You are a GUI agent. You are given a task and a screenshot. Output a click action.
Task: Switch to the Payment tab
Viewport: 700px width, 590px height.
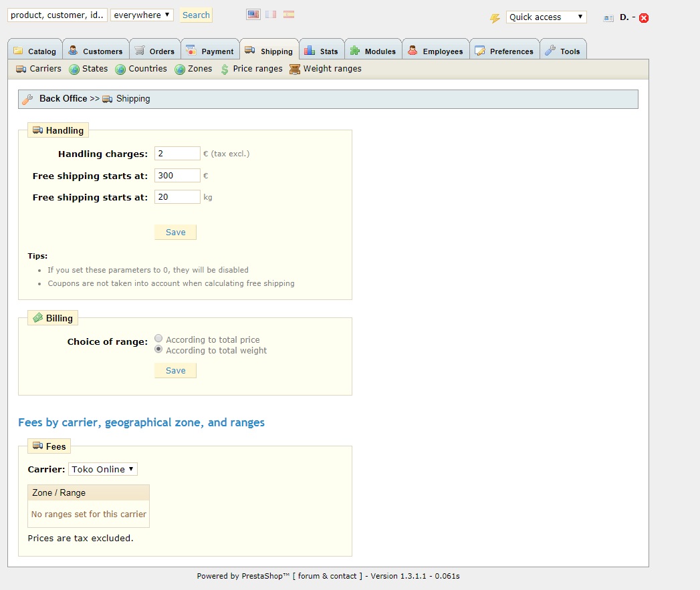(210, 49)
